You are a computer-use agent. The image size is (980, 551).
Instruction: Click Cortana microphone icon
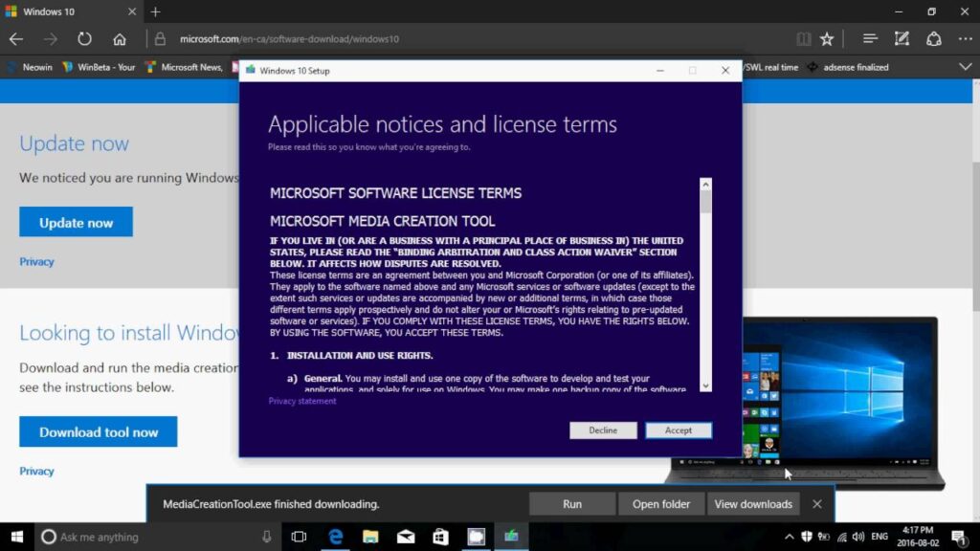tap(267, 537)
